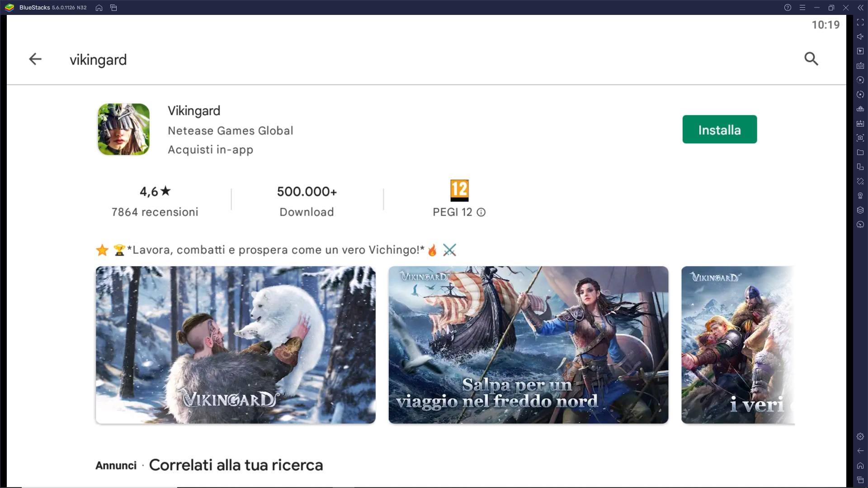The width and height of the screenshot is (868, 488).
Task: Open the multi-tab icon in title bar
Action: tap(113, 8)
